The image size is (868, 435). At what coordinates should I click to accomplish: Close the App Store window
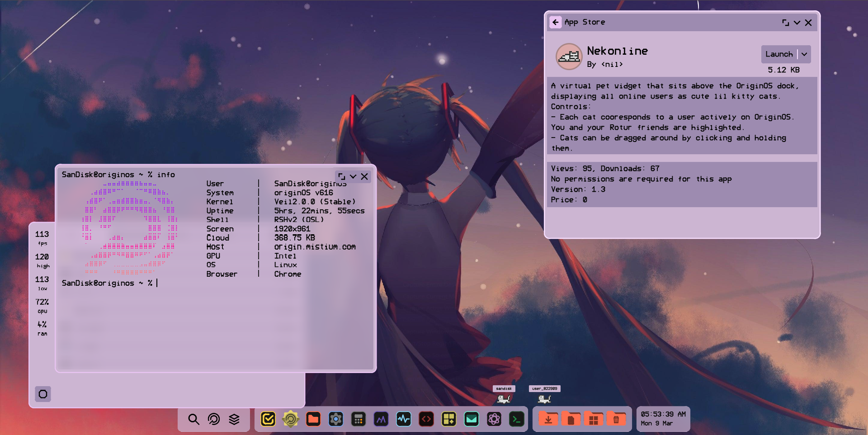click(x=808, y=23)
